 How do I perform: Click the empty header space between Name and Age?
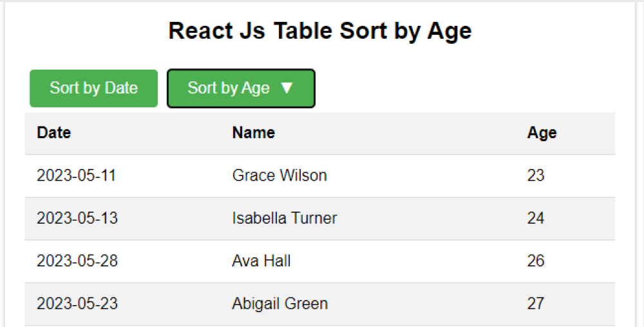(x=399, y=134)
